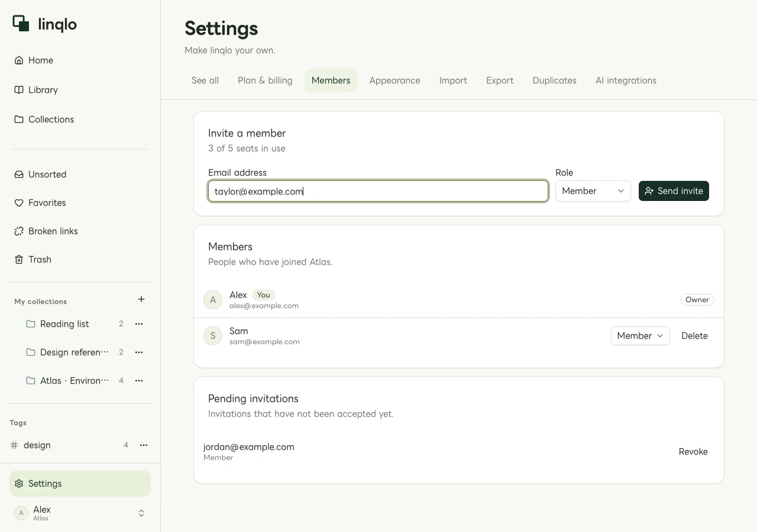Click alex@example.com in Members
This screenshot has width=757, height=532.
[x=264, y=306]
